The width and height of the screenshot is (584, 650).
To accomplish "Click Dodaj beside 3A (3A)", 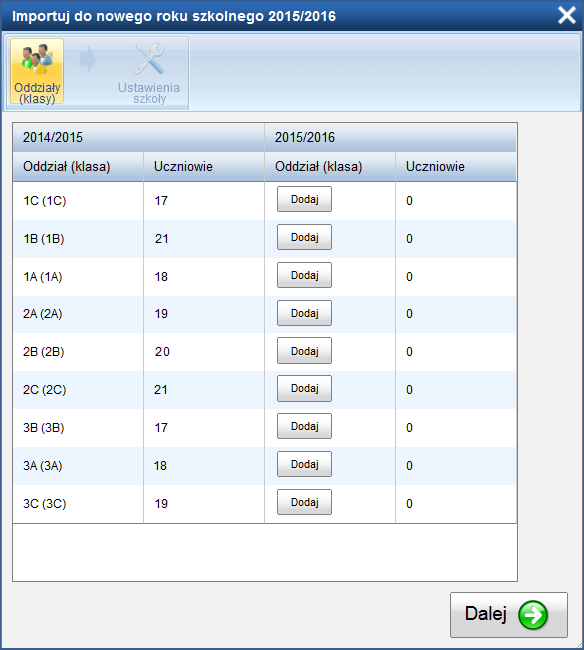I will coord(304,464).
